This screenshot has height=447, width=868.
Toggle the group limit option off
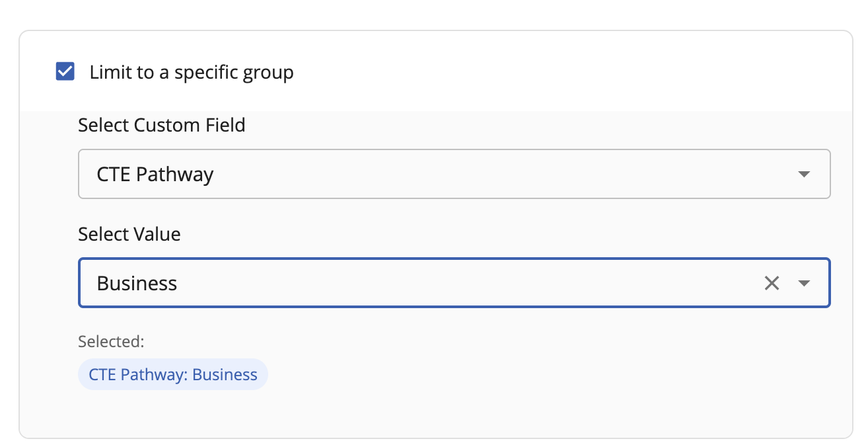coord(65,71)
